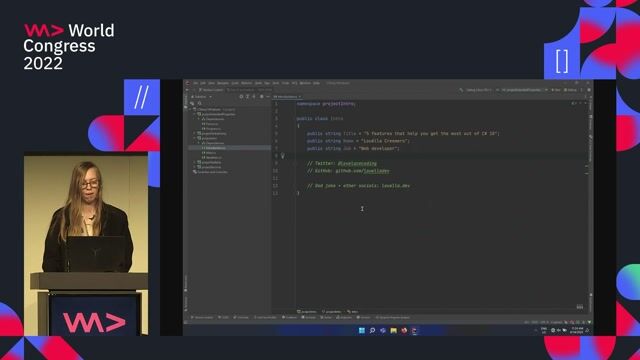Viewport: 640px width, 360px height.
Task: Open the github.com link in the comment
Action: (362, 171)
